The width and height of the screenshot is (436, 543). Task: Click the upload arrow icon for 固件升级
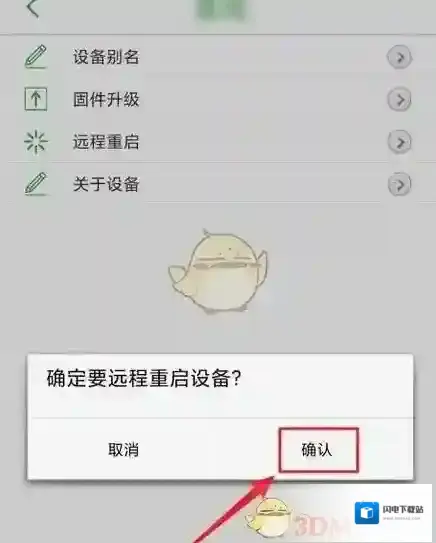[36, 99]
